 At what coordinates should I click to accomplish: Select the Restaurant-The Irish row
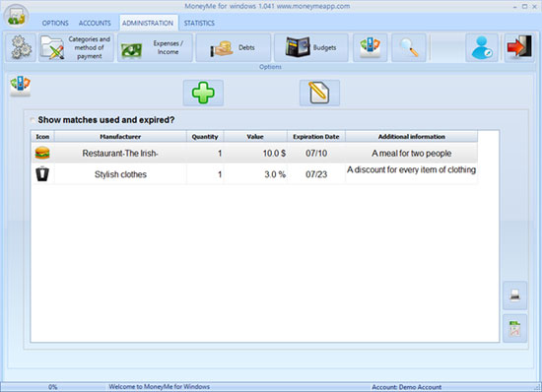click(x=254, y=154)
